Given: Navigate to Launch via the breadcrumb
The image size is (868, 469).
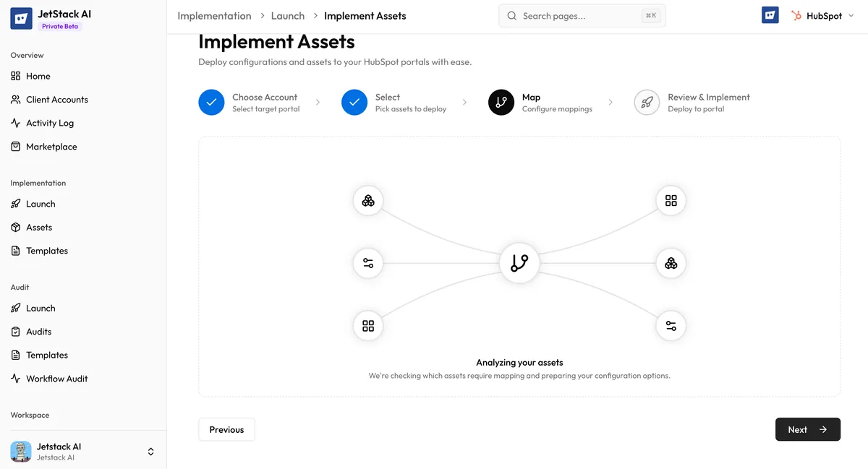Looking at the screenshot, I should click(288, 15).
